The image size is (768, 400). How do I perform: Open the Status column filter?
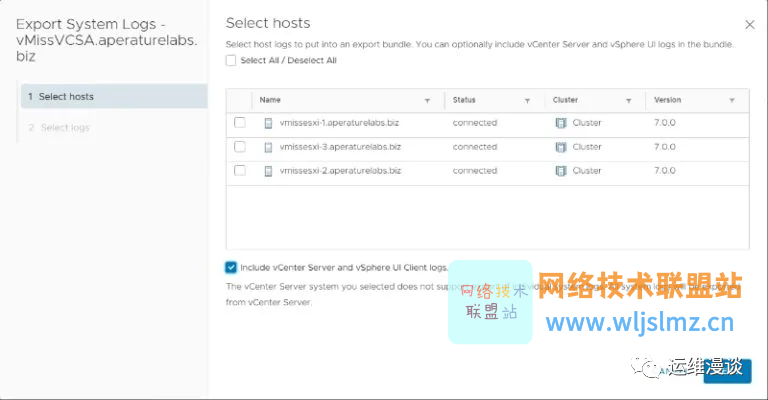(x=528, y=100)
